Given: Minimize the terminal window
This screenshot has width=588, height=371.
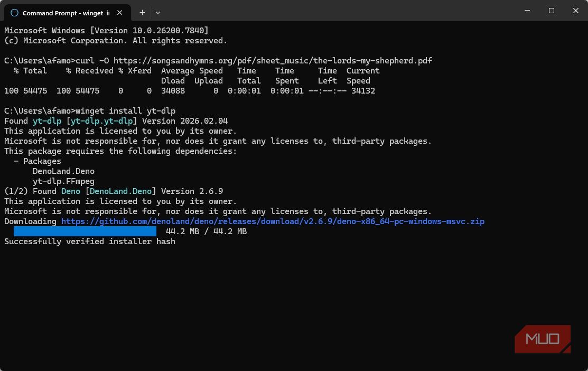Looking at the screenshot, I should point(527,11).
